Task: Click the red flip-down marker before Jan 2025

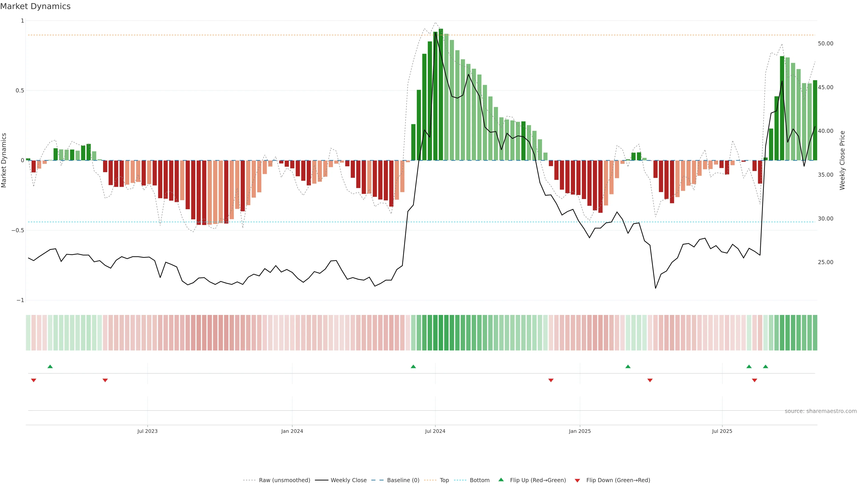Action: click(551, 380)
